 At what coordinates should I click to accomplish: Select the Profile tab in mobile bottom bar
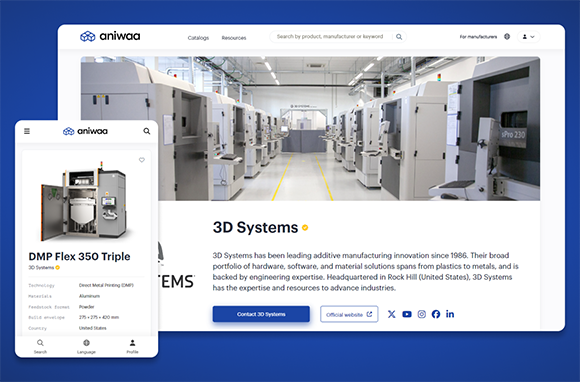click(132, 346)
